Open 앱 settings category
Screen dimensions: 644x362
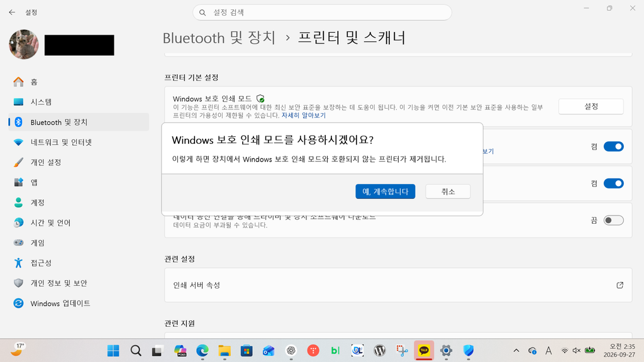tap(79, 183)
